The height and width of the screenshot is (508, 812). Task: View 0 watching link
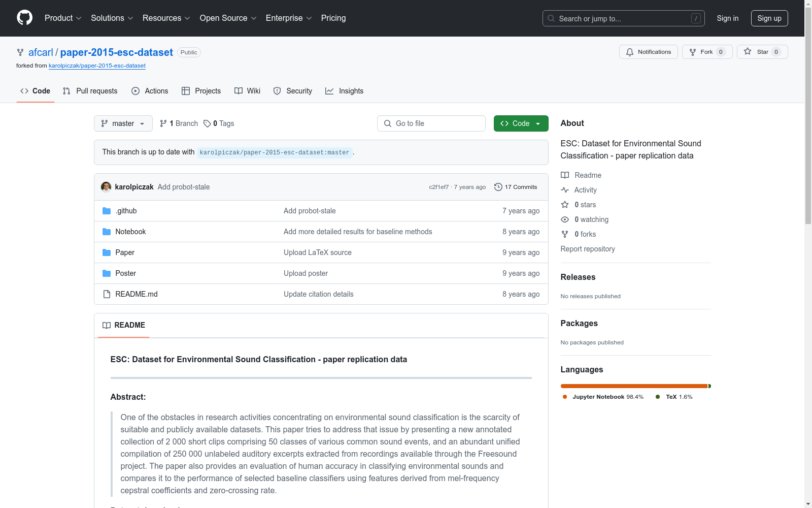(585, 219)
